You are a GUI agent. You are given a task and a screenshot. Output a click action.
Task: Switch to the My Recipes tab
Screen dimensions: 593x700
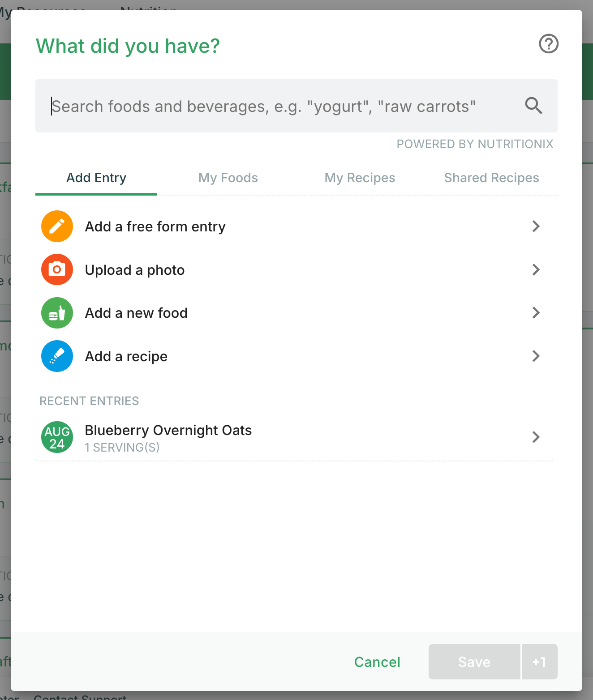click(x=360, y=178)
